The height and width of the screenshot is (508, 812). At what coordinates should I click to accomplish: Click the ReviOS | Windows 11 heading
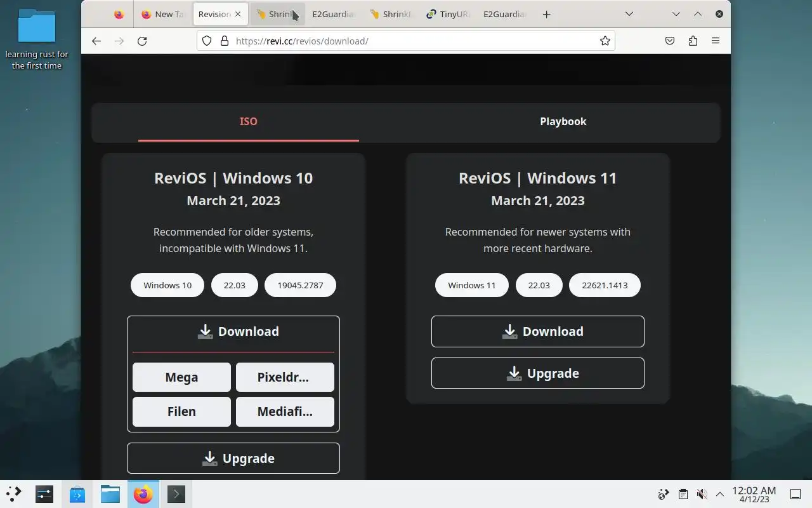pyautogui.click(x=538, y=178)
